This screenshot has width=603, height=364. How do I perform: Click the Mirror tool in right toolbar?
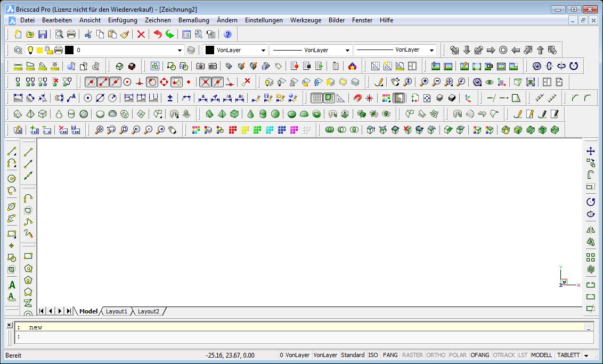pyautogui.click(x=591, y=230)
